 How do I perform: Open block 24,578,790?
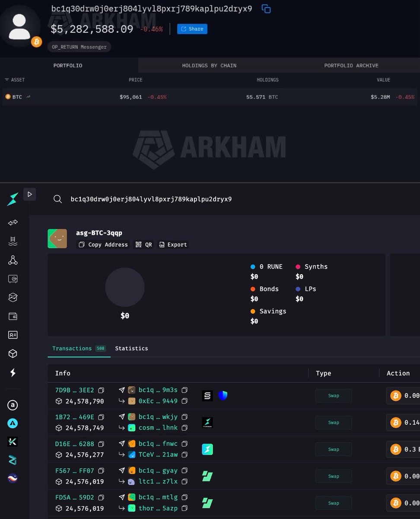[x=85, y=401]
